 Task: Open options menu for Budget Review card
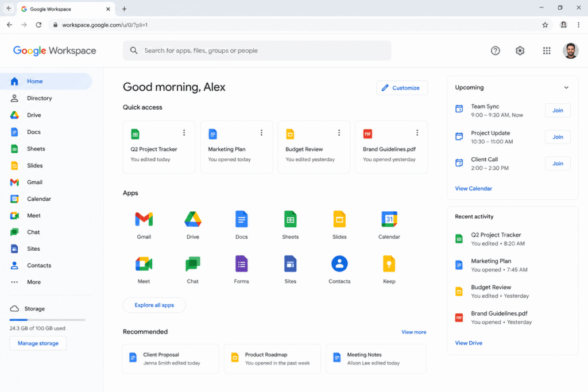pyautogui.click(x=339, y=133)
